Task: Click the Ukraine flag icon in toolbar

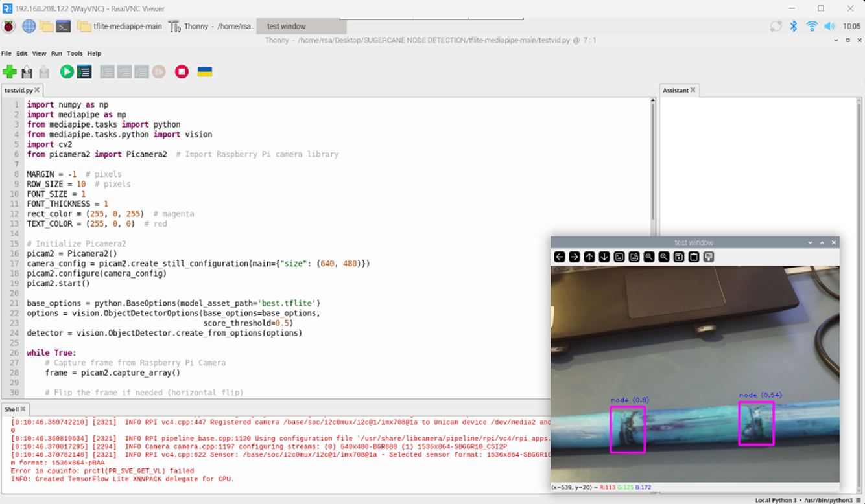Action: (x=205, y=72)
